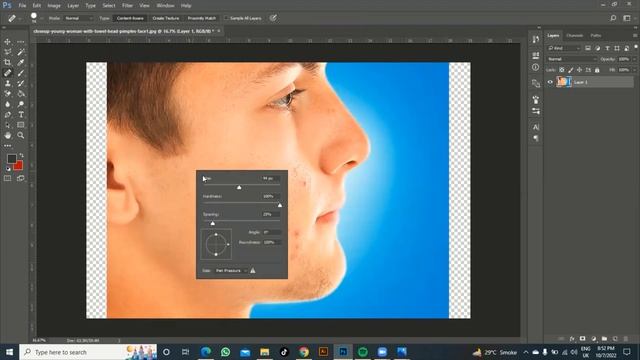Image resolution: width=640 pixels, height=360 pixels.
Task: Open the Image menu
Action: [x=54, y=6]
